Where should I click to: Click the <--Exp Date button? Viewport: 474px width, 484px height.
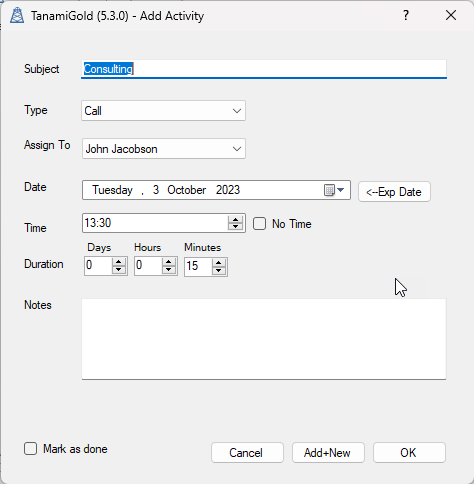(x=394, y=192)
